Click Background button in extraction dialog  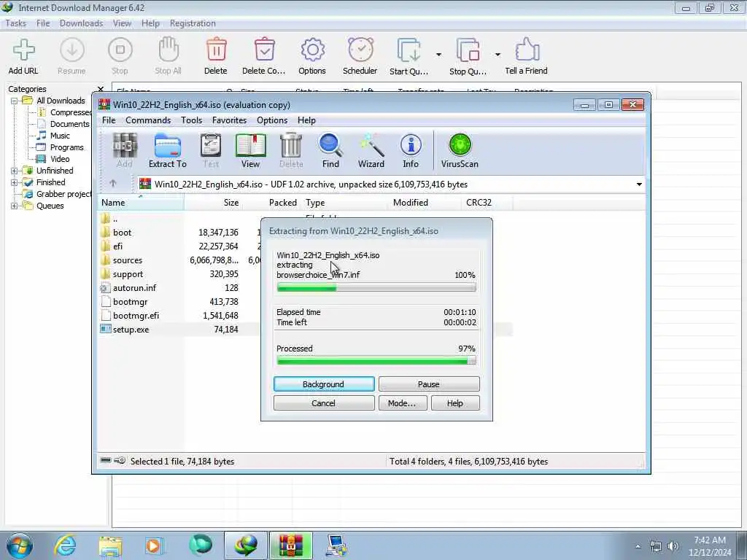[x=324, y=384]
